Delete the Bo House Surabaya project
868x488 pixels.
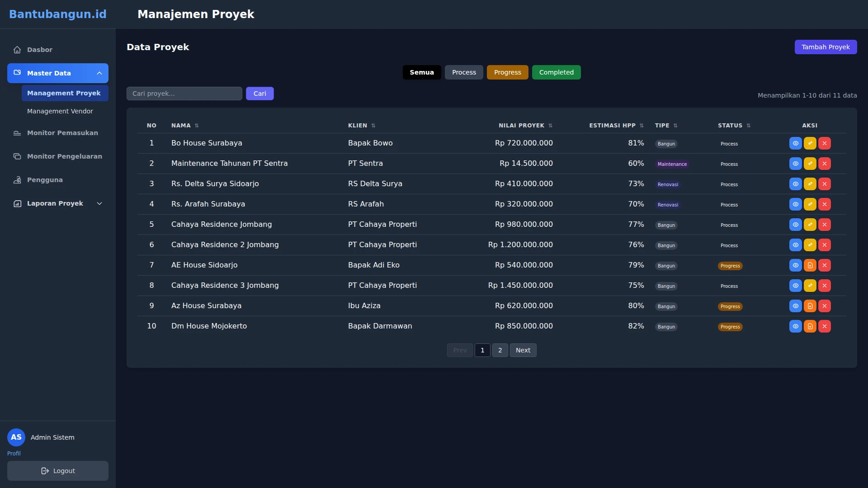[x=824, y=143]
